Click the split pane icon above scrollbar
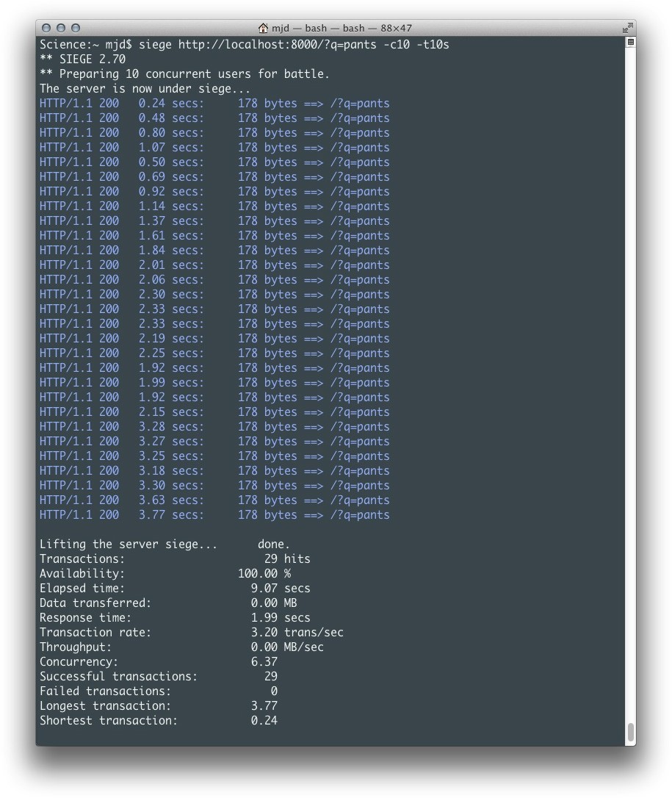This screenshot has height=798, width=672. (630, 43)
